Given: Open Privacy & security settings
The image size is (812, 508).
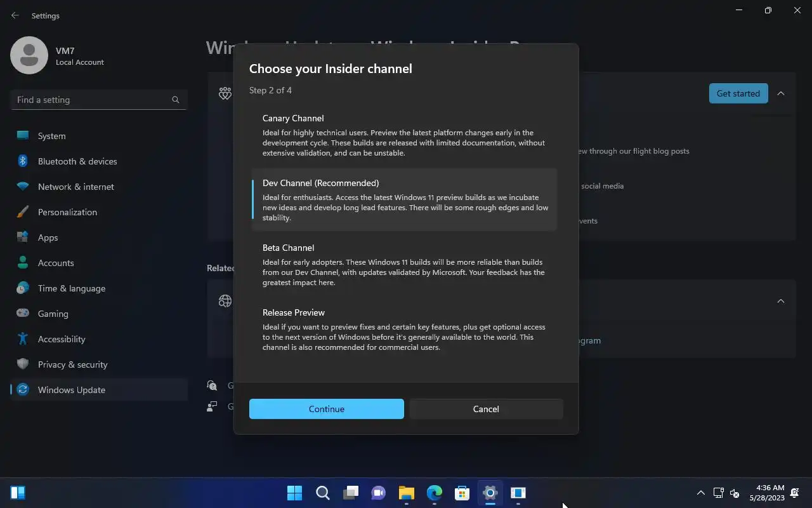Looking at the screenshot, I should 99,364.
